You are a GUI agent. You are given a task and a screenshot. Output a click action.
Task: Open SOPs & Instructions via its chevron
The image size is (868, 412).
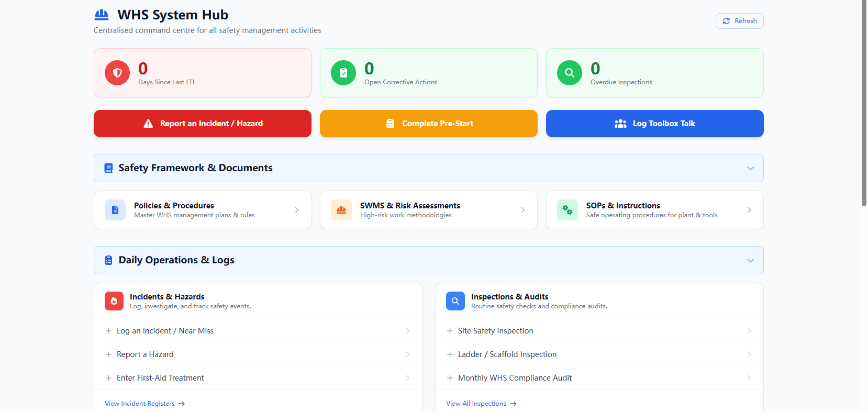click(x=749, y=210)
